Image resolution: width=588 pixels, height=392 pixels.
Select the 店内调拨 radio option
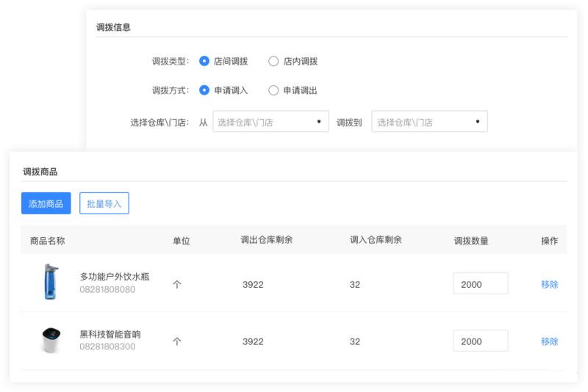pyautogui.click(x=273, y=61)
